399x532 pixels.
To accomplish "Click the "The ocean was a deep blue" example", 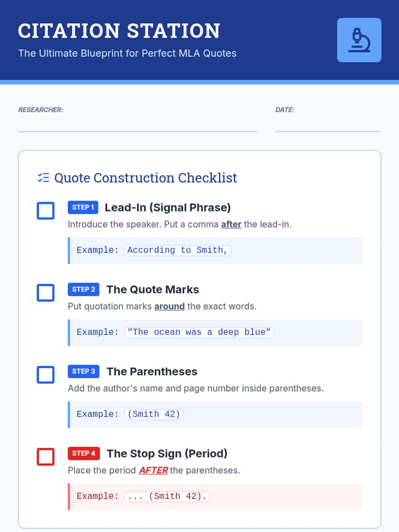I will coord(199,332).
